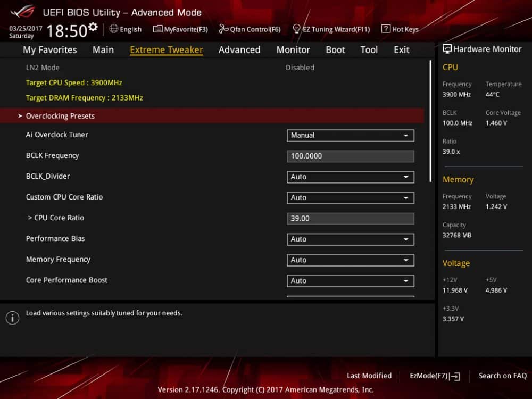This screenshot has height=399, width=532.
Task: Open the Memory Frequency dropdown
Action: tap(350, 260)
